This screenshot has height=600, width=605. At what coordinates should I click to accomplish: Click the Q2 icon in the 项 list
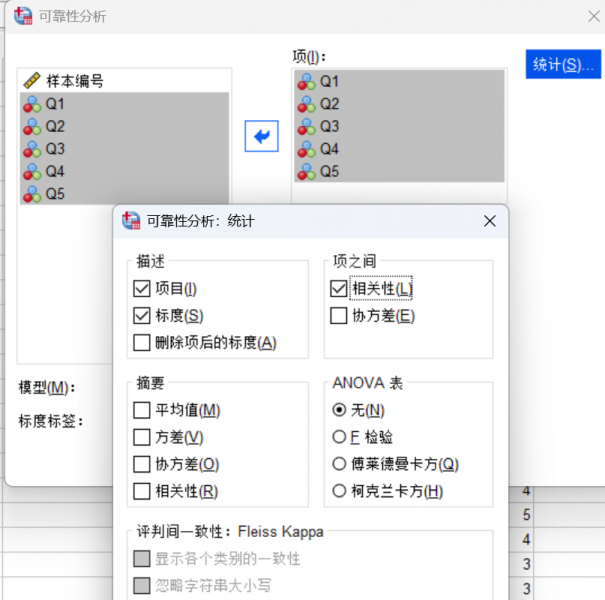(306, 104)
